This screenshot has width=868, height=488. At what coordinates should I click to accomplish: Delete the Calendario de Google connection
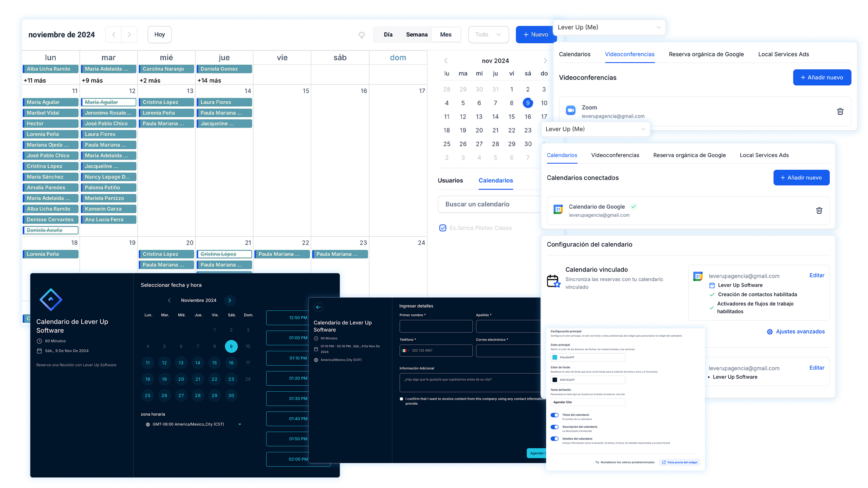819,211
